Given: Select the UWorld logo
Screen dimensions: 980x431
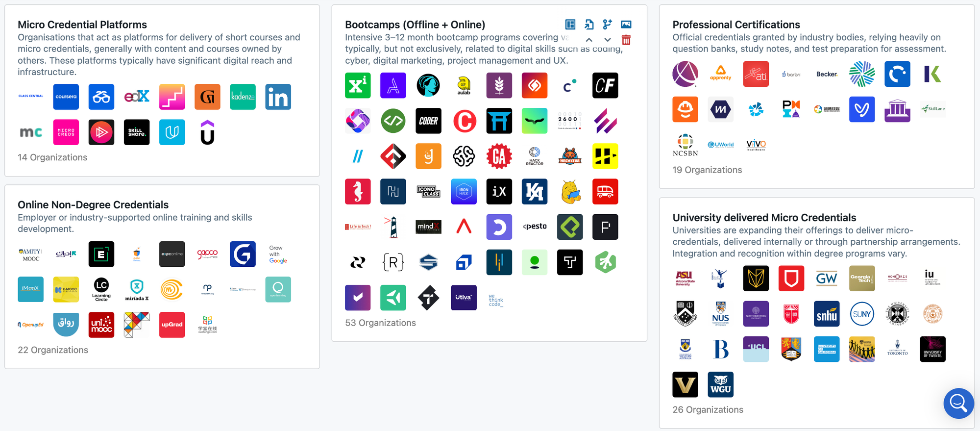Looking at the screenshot, I should pyautogui.click(x=720, y=145).
